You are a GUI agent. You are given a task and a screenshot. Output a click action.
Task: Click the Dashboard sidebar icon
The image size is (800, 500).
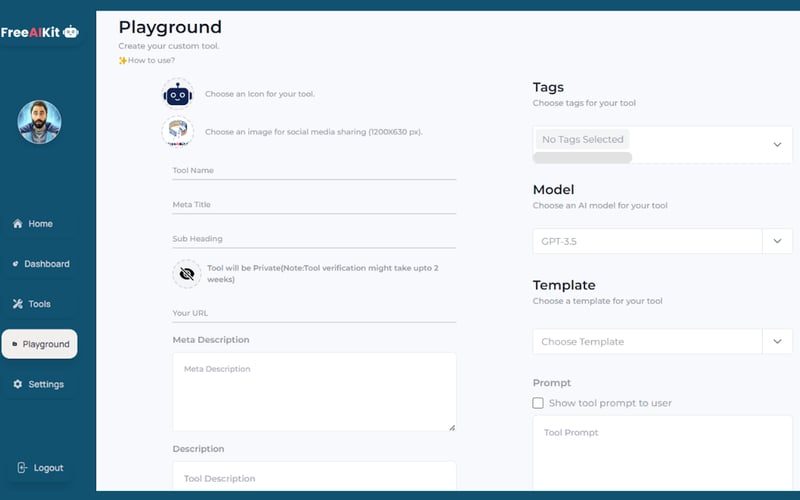point(15,264)
